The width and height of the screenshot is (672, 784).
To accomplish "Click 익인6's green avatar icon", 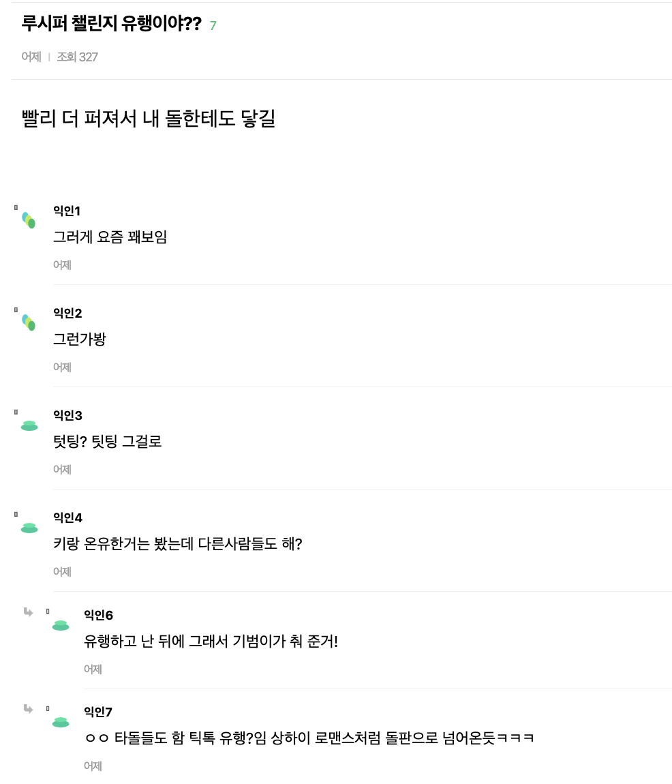I will click(61, 625).
